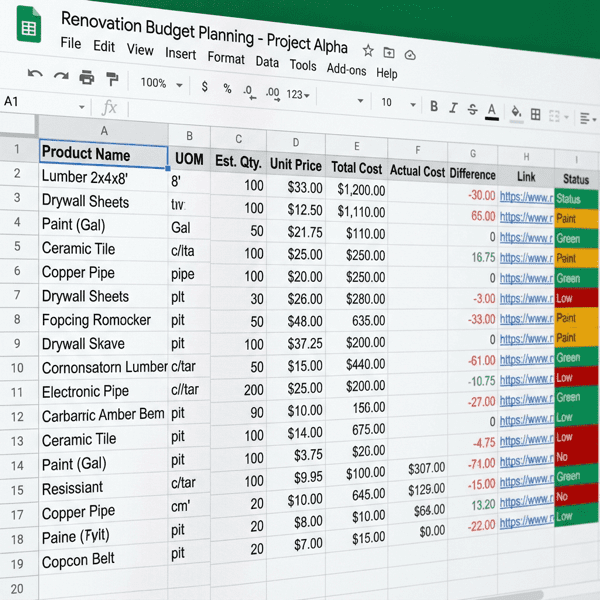
Task: Open the Add-ons menu
Action: (346, 69)
